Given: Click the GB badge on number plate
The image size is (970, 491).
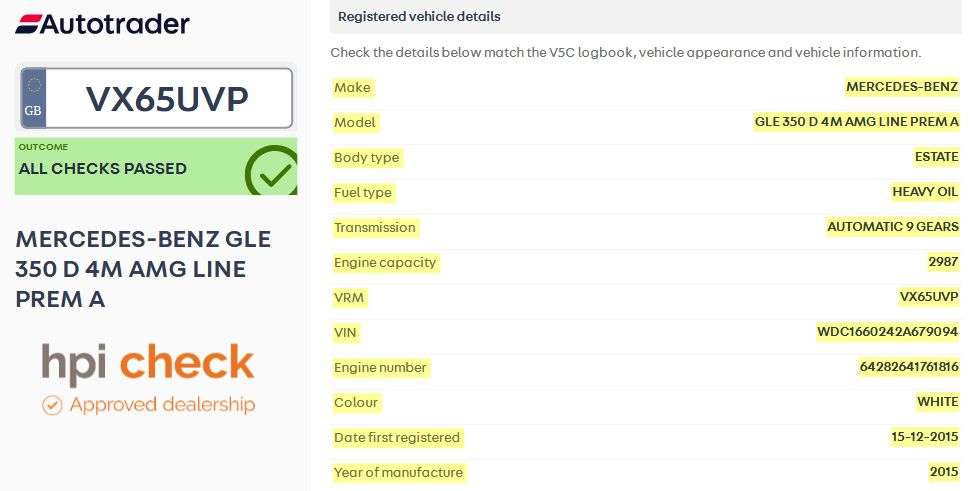Looking at the screenshot, I should [33, 98].
